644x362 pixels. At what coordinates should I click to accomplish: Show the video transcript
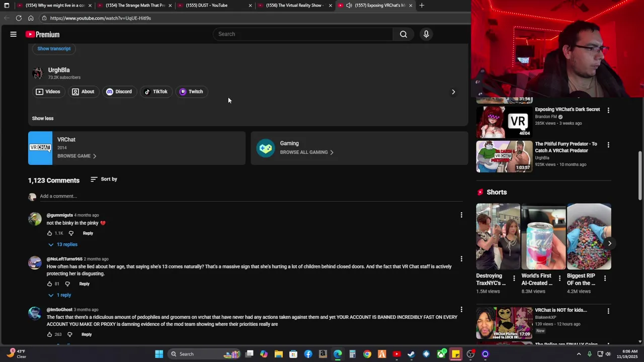point(54,49)
